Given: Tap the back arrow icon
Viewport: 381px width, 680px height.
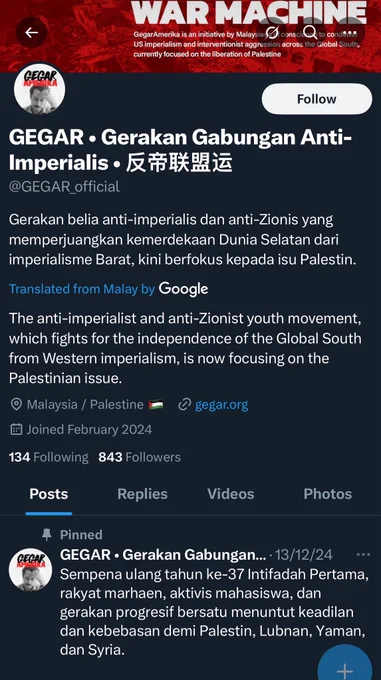Looking at the screenshot, I should click(x=31, y=33).
